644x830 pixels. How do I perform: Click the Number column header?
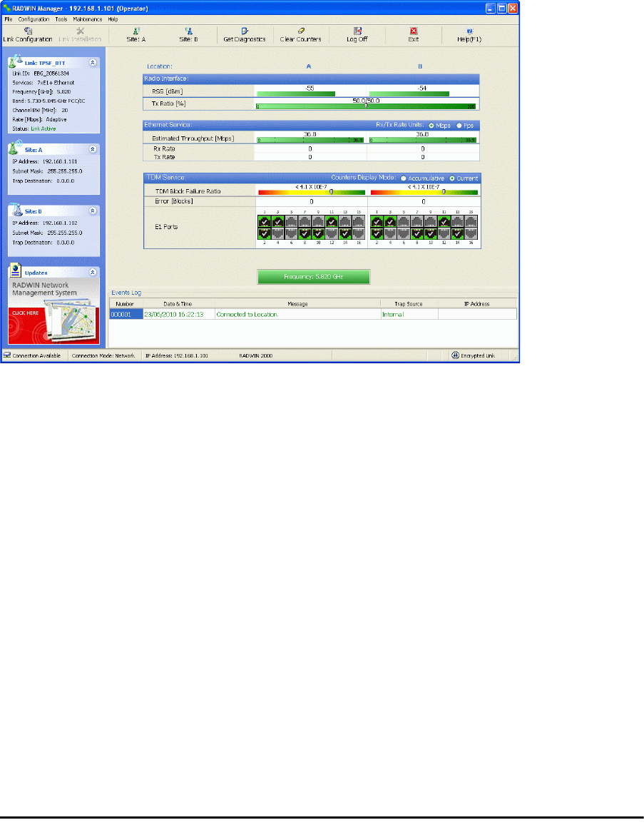coord(125,304)
